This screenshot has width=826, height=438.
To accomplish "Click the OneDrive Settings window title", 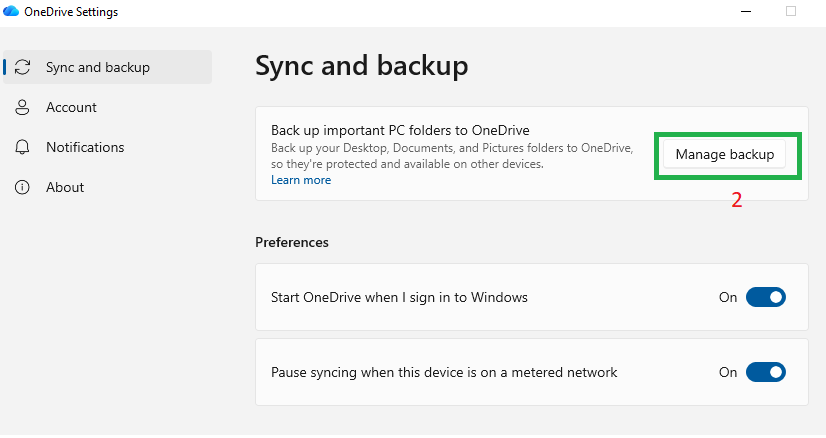I will [x=71, y=12].
